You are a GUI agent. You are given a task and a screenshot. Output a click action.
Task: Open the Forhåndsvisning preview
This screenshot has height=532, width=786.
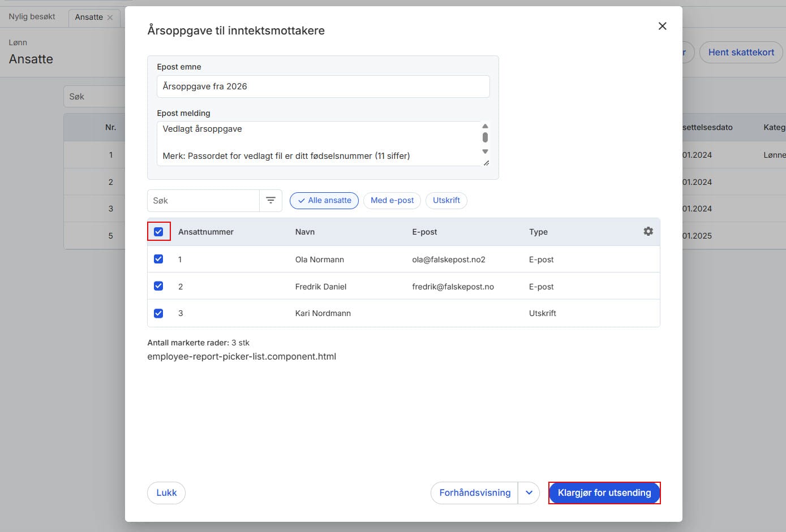[475, 492]
